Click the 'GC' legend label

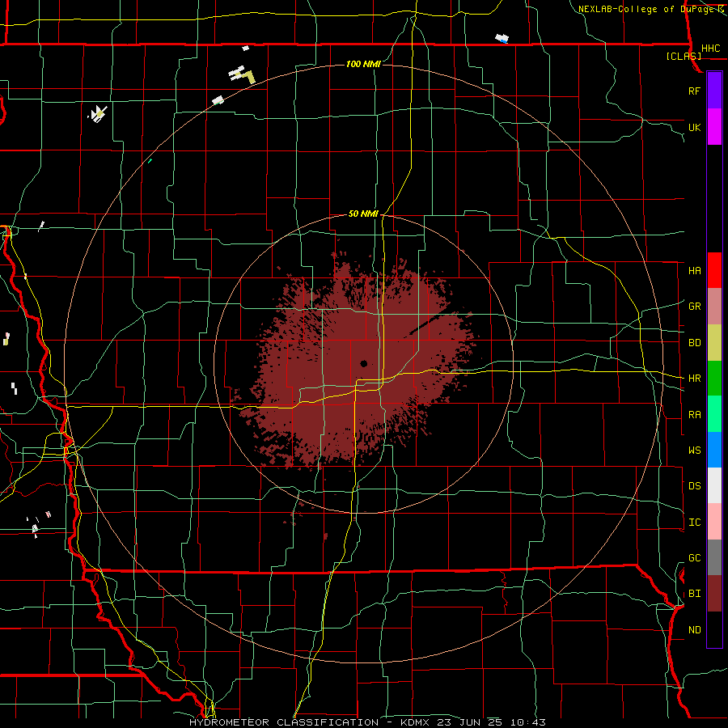point(695,558)
